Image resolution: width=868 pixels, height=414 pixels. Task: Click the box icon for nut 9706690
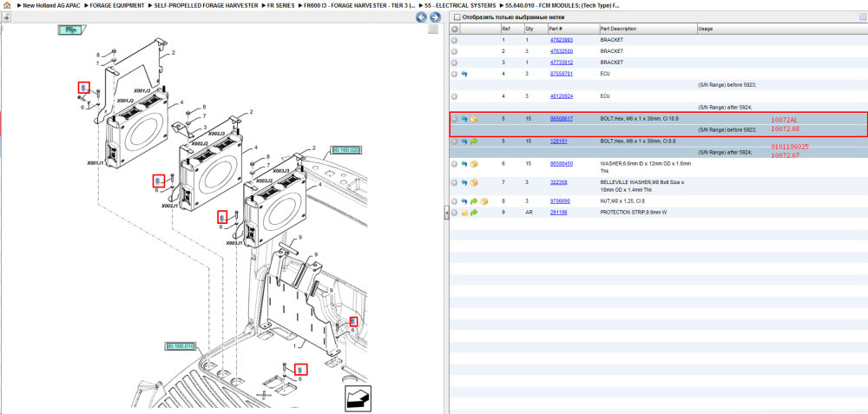(483, 201)
